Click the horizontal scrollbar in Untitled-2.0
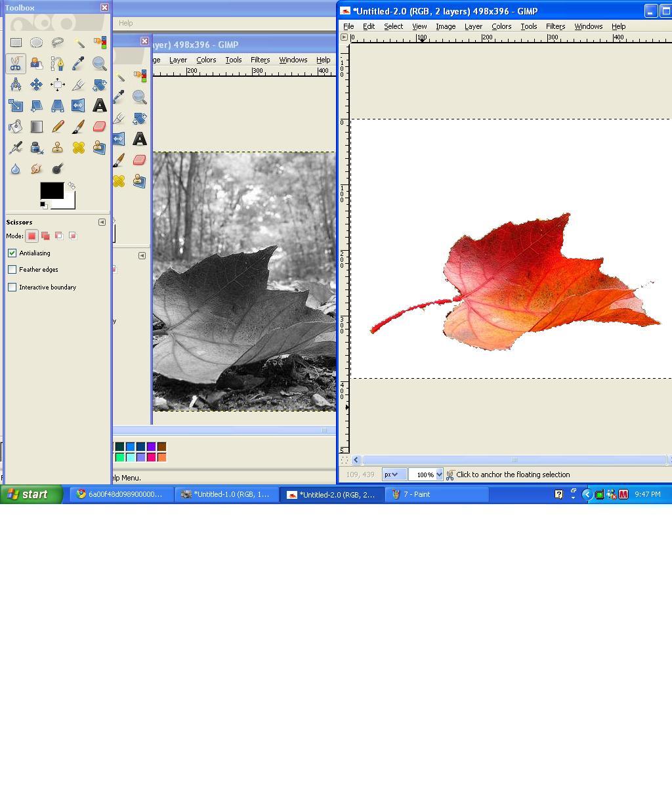672x785 pixels. tap(514, 460)
